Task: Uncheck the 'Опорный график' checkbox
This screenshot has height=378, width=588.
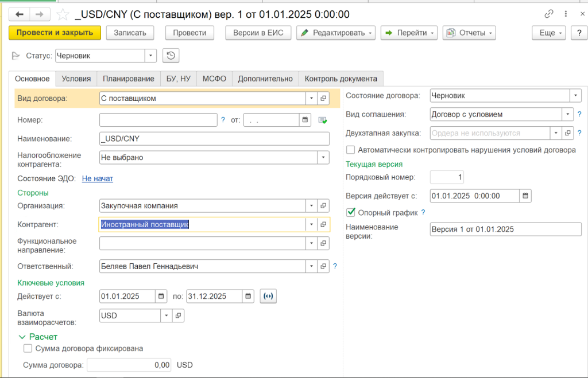Action: [x=351, y=212]
